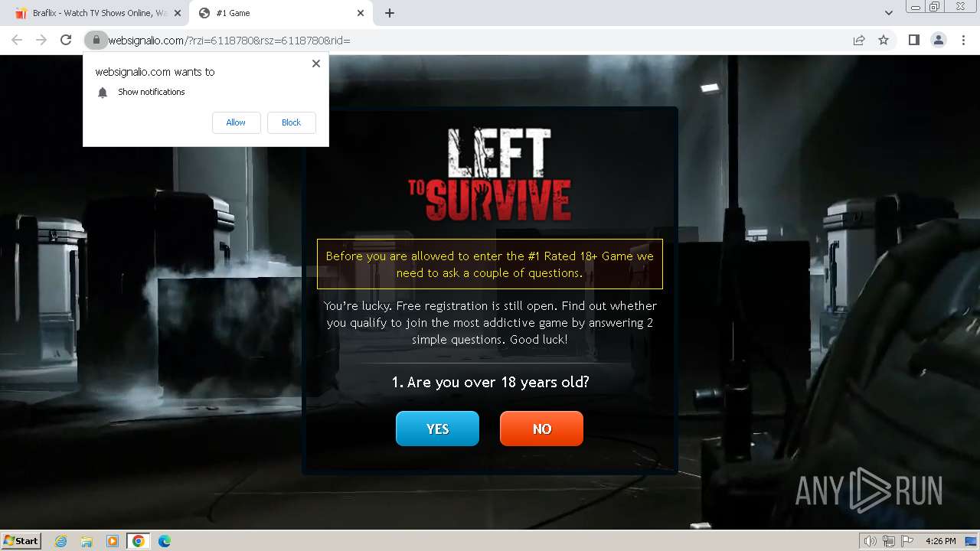Click the padlock site info icon
Image resolution: width=980 pixels, height=551 pixels.
point(96,40)
